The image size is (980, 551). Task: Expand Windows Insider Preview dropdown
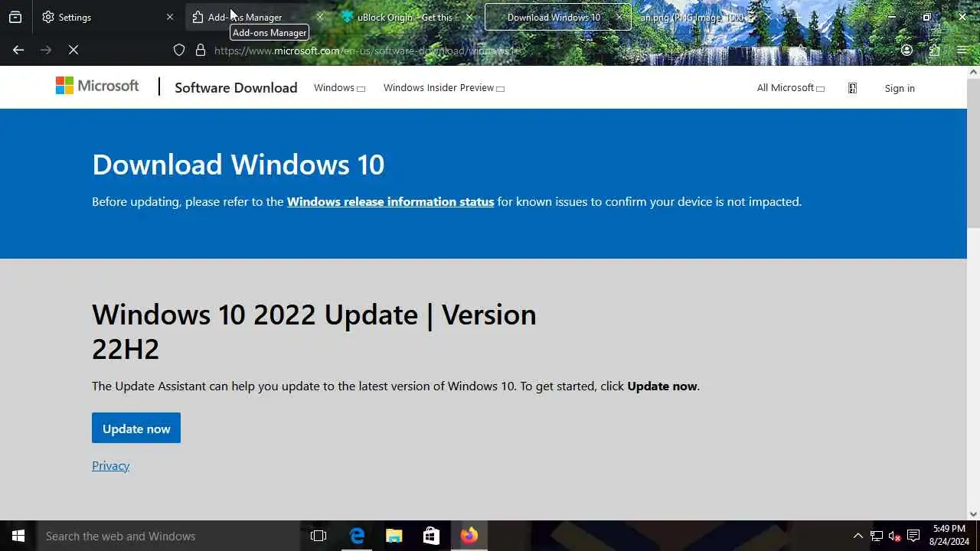tap(444, 88)
